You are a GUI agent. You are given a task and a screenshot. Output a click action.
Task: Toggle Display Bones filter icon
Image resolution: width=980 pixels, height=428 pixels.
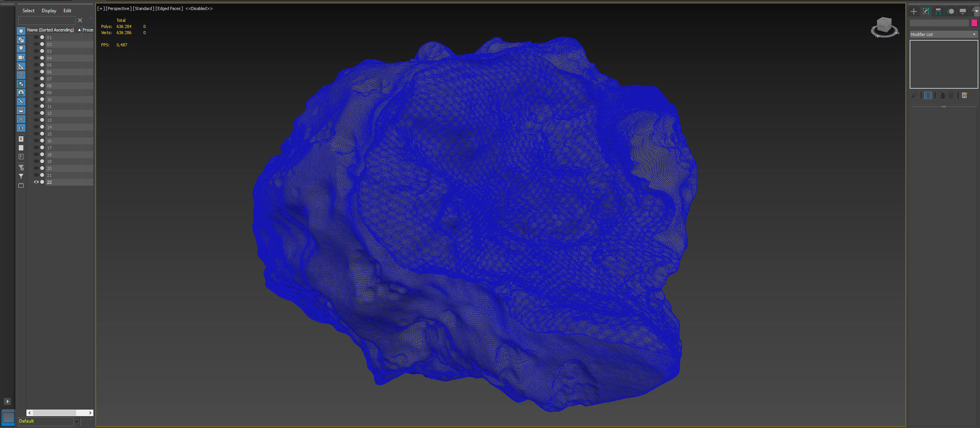pos(21,101)
